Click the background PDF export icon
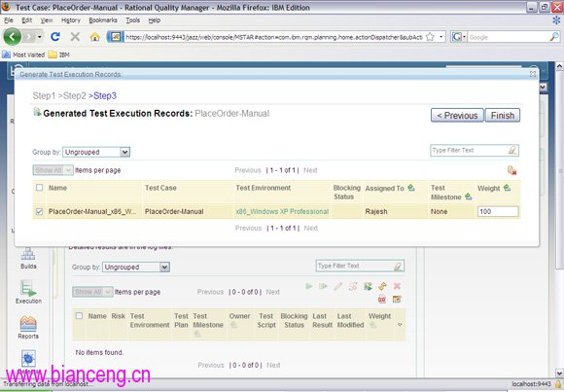 point(382,300)
